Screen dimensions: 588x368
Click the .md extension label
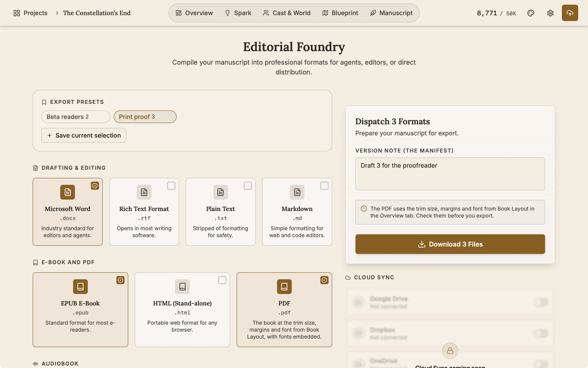coord(297,218)
